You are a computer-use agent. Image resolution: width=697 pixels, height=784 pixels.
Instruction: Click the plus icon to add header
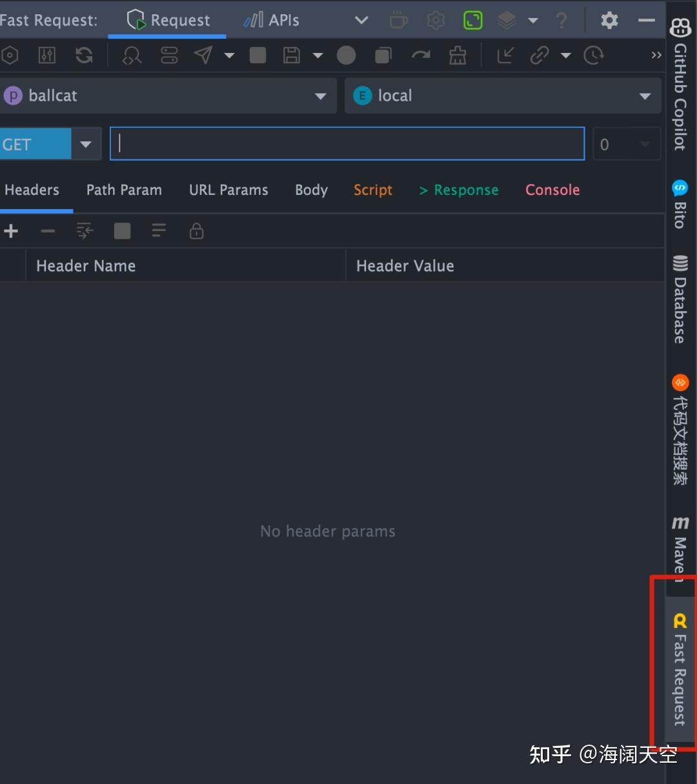(x=11, y=231)
